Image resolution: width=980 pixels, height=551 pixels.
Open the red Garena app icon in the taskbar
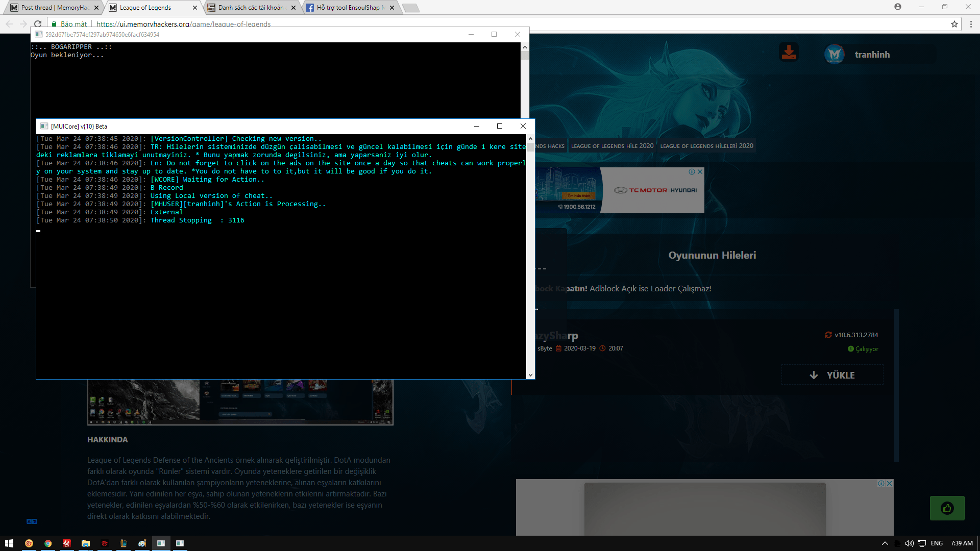[x=67, y=543]
